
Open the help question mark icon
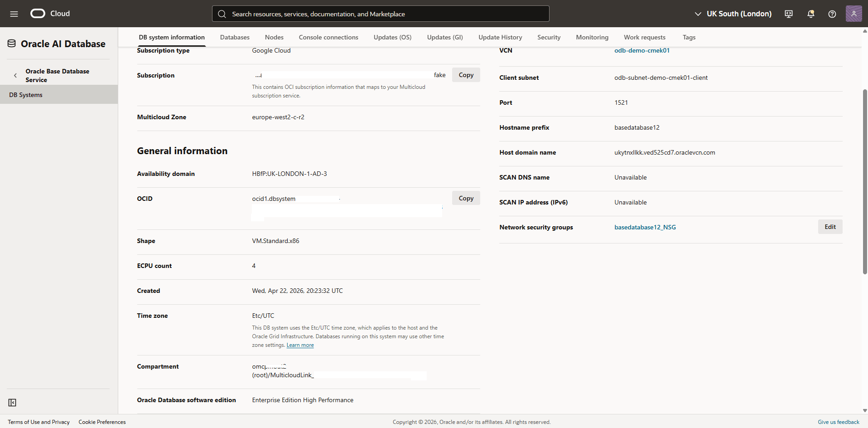coord(832,14)
